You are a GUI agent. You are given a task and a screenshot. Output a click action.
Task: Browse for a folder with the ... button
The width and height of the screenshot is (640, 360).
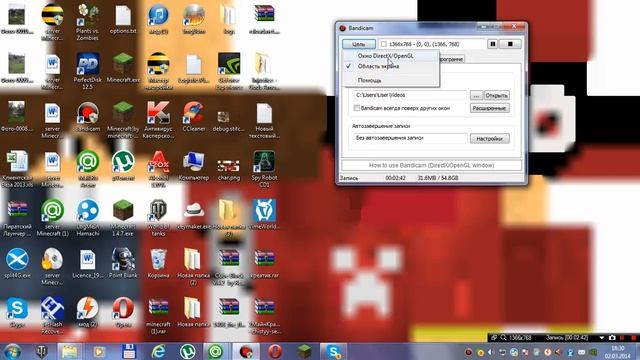pyautogui.click(x=476, y=96)
